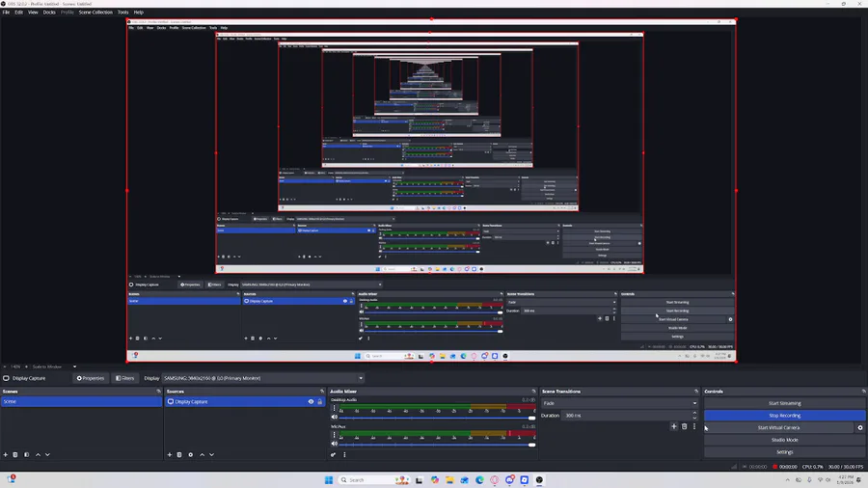The width and height of the screenshot is (868, 488).
Task: Open source properties gear in the Sources panel
Action: tap(190, 455)
